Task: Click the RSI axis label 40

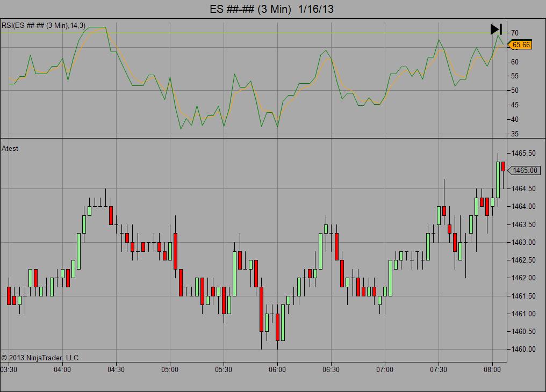Action: (x=515, y=119)
